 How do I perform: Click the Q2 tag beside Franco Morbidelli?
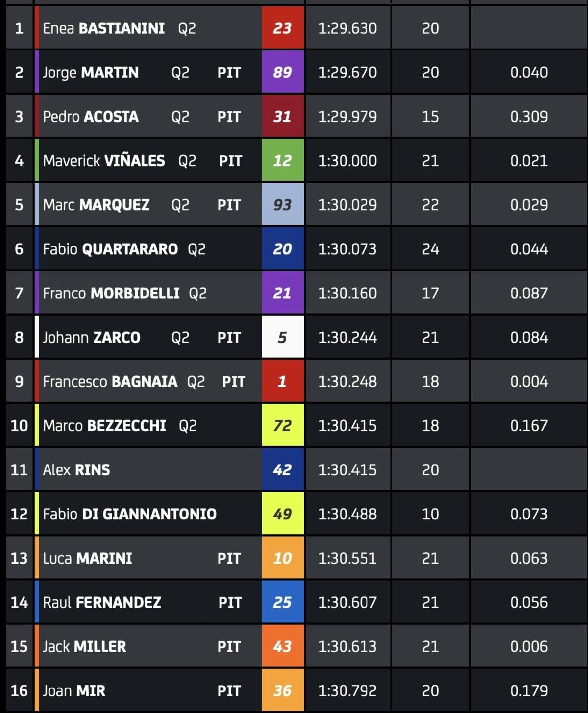point(197,293)
